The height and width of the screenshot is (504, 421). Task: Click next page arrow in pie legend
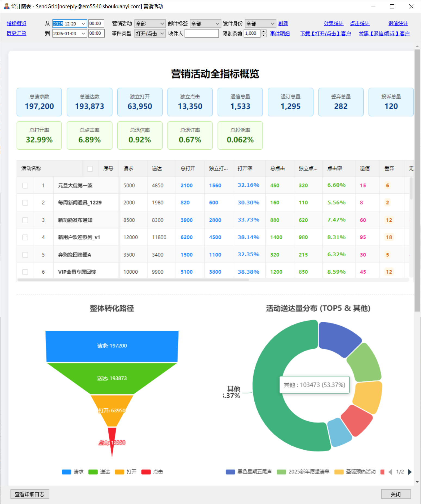tap(410, 472)
